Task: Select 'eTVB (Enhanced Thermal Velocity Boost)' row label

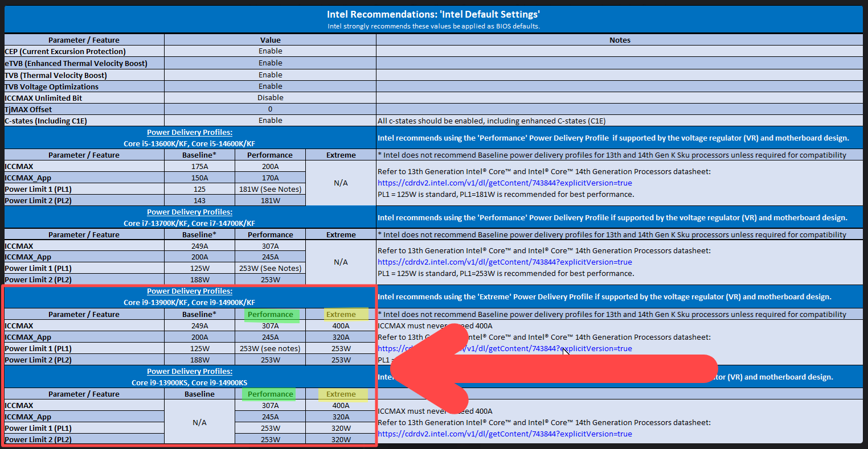Action: pyautogui.click(x=76, y=63)
